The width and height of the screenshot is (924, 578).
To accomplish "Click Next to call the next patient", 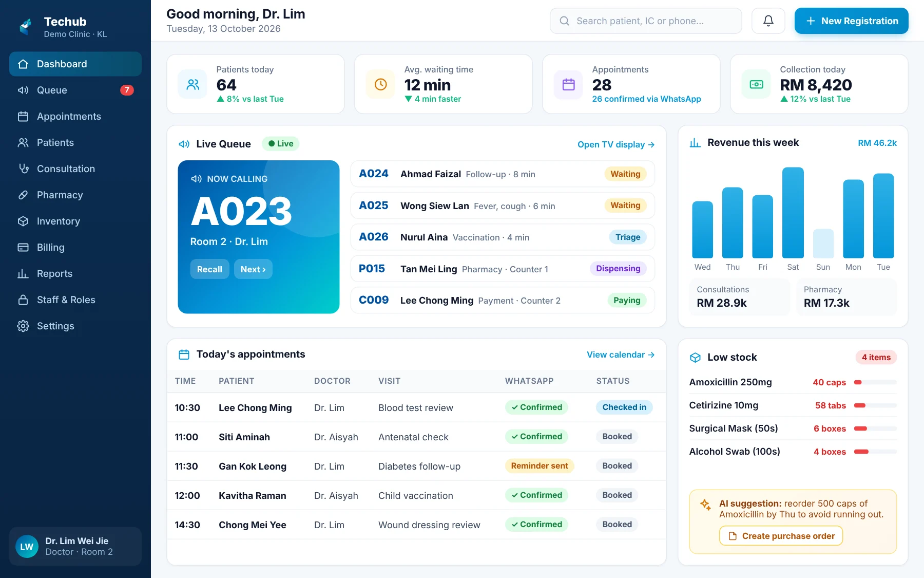I will [x=253, y=269].
